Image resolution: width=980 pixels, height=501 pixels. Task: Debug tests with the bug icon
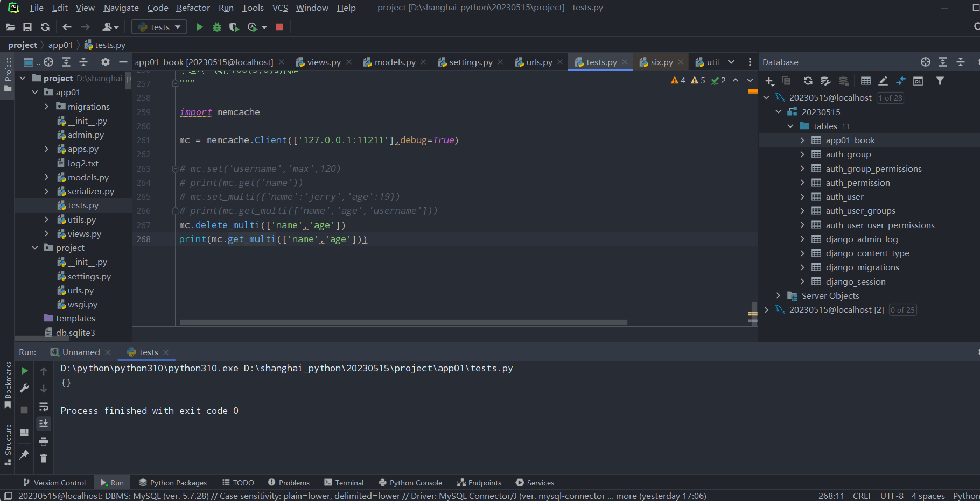tap(217, 27)
